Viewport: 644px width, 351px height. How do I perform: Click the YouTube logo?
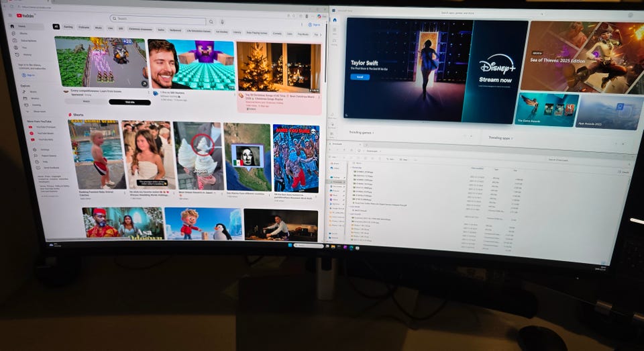(x=26, y=15)
